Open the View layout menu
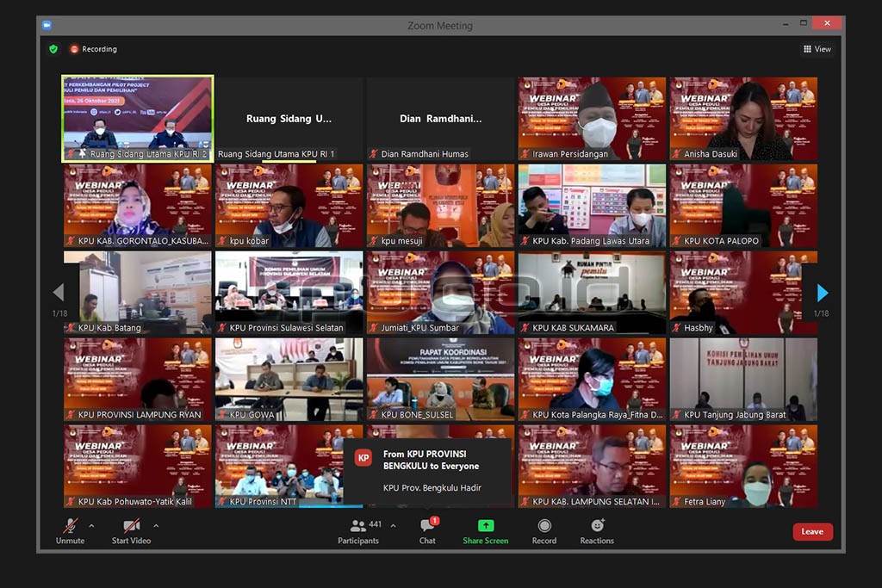This screenshot has height=588, width=882. coord(817,49)
